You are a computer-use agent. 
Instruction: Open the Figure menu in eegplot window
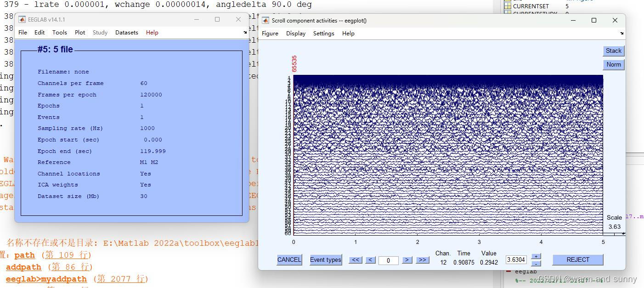[x=270, y=33]
